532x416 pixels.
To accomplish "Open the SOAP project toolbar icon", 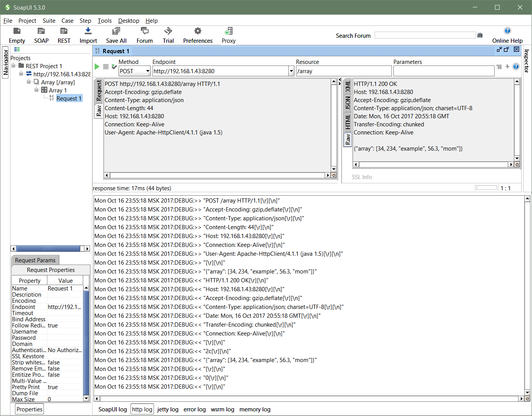I will point(41,31).
